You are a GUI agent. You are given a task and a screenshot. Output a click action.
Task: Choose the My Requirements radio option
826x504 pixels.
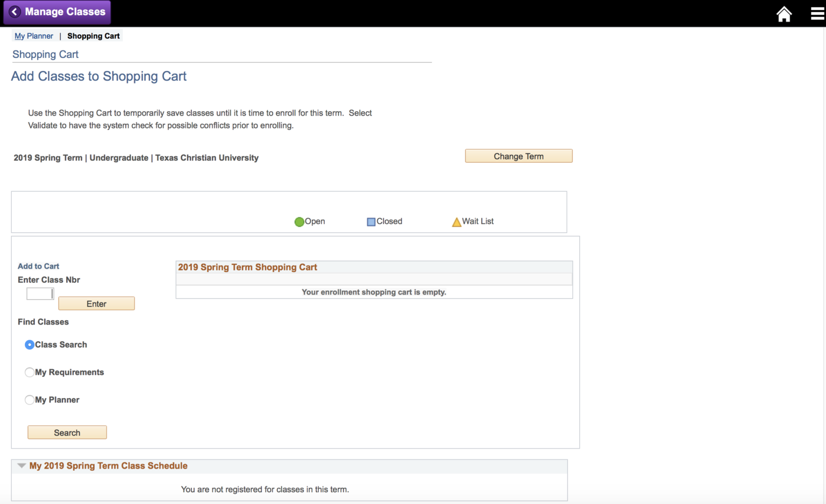pyautogui.click(x=30, y=372)
